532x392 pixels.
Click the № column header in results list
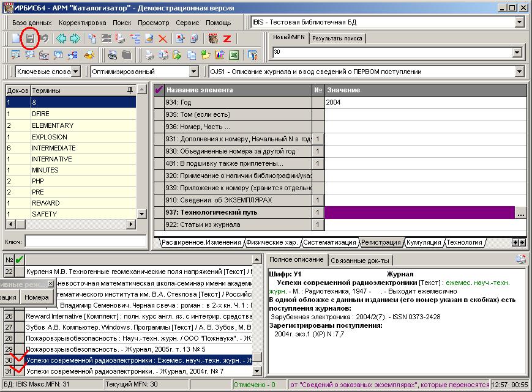[x=9, y=260]
